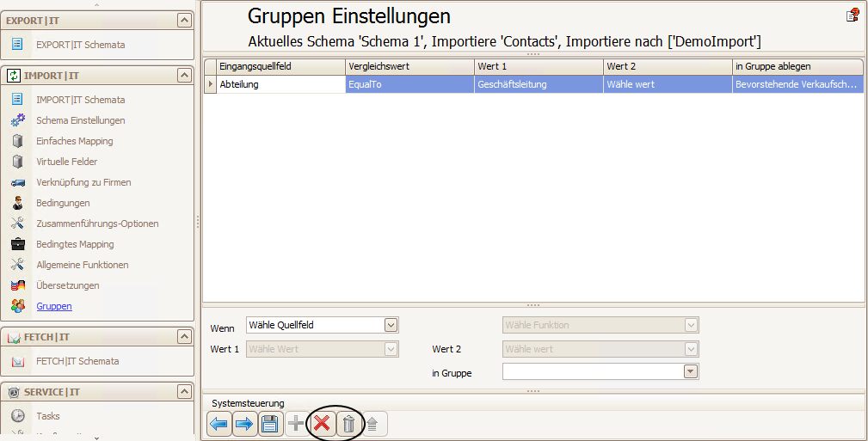Click the Tasks clock icon
Viewport: 868px width, 441px height.
point(18,415)
